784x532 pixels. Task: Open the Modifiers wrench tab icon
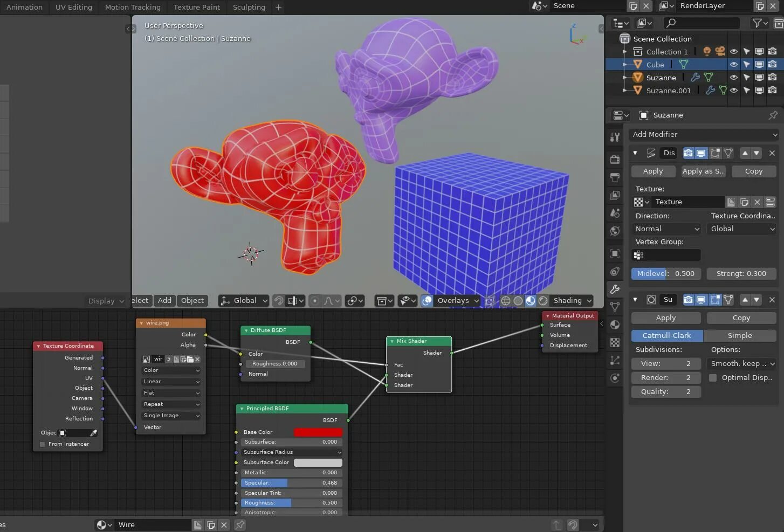pos(615,289)
